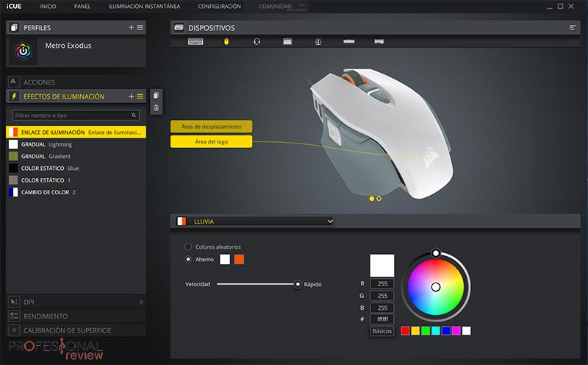Switch to first mouse view dot
Image resolution: width=588 pixels, height=365 pixels.
pyautogui.click(x=372, y=199)
